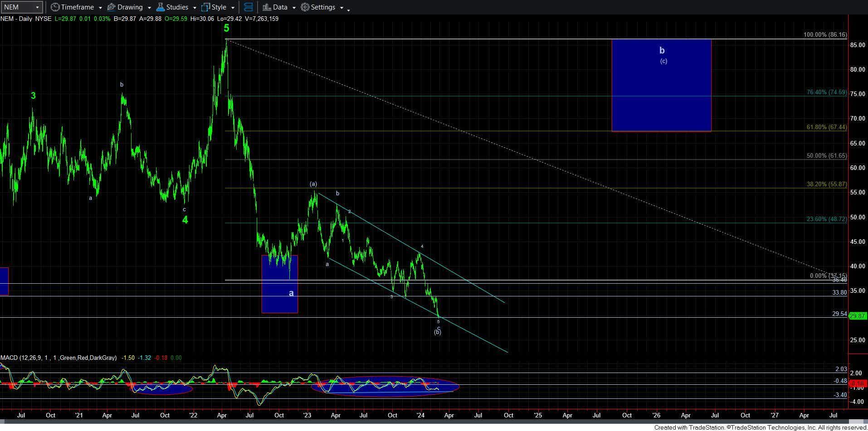Click the volume readout 'V=7,263,159'

tap(261, 19)
